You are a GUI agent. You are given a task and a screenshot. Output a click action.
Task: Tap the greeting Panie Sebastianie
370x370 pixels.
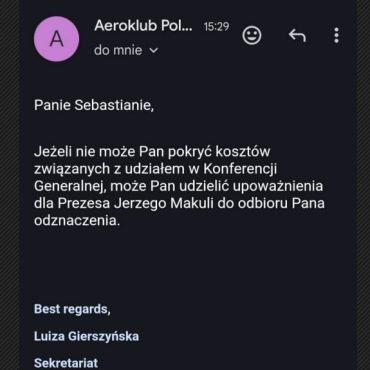pos(94,105)
